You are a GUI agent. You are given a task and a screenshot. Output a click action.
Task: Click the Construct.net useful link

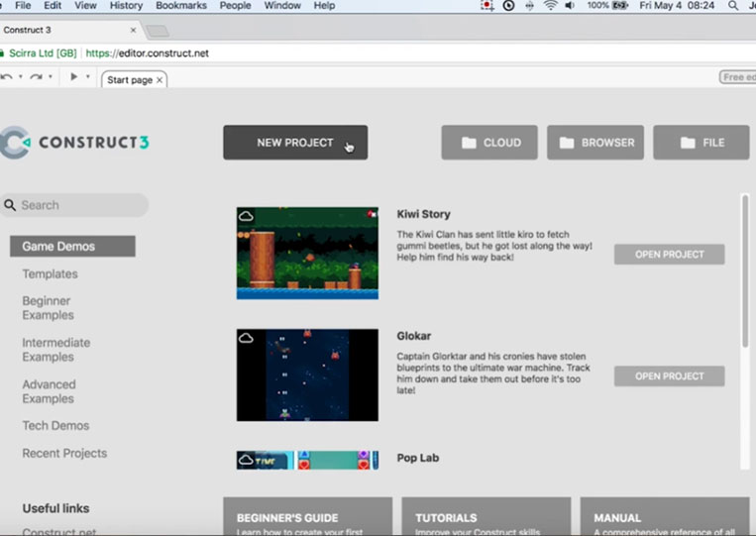coord(58,532)
